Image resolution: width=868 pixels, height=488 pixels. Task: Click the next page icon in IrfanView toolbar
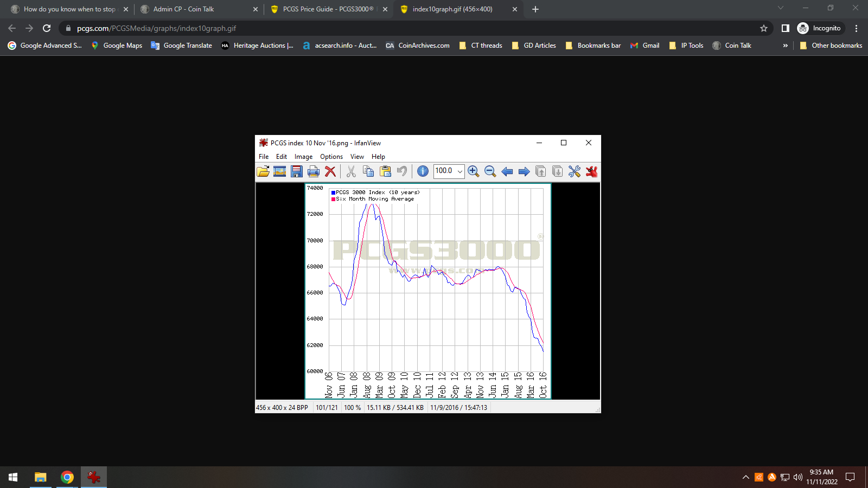pos(558,171)
